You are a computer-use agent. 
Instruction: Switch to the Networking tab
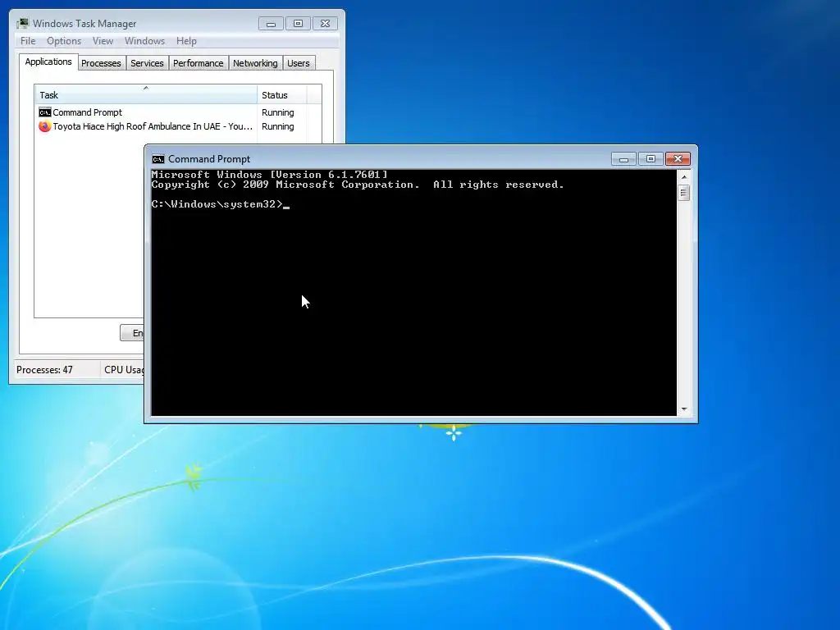pos(255,63)
